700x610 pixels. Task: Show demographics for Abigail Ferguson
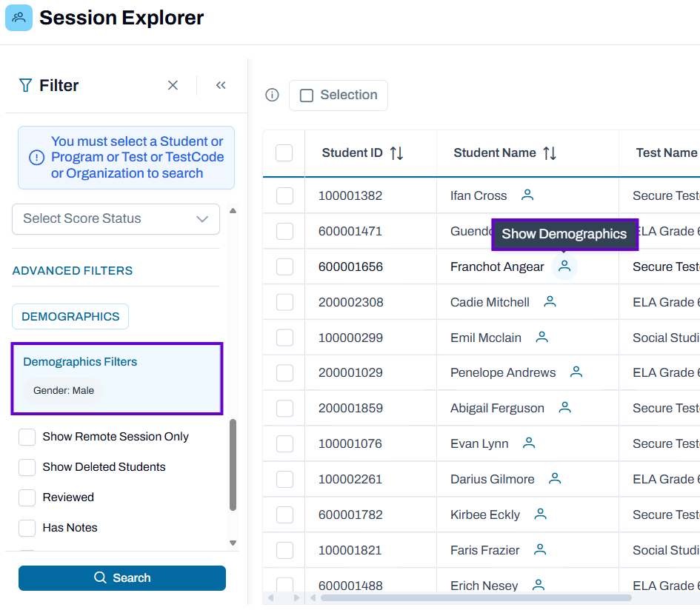564,407
